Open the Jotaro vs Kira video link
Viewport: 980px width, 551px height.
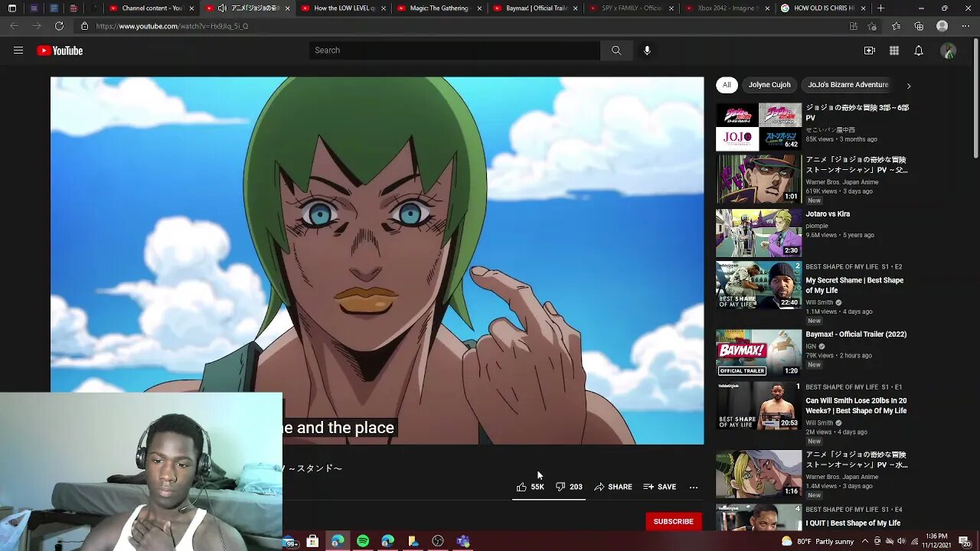828,214
